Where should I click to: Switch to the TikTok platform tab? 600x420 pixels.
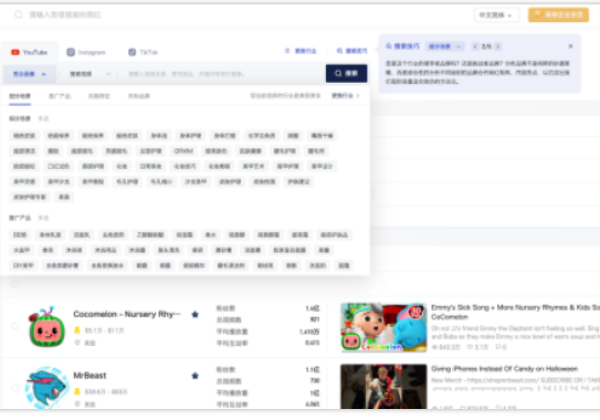pyautogui.click(x=143, y=52)
